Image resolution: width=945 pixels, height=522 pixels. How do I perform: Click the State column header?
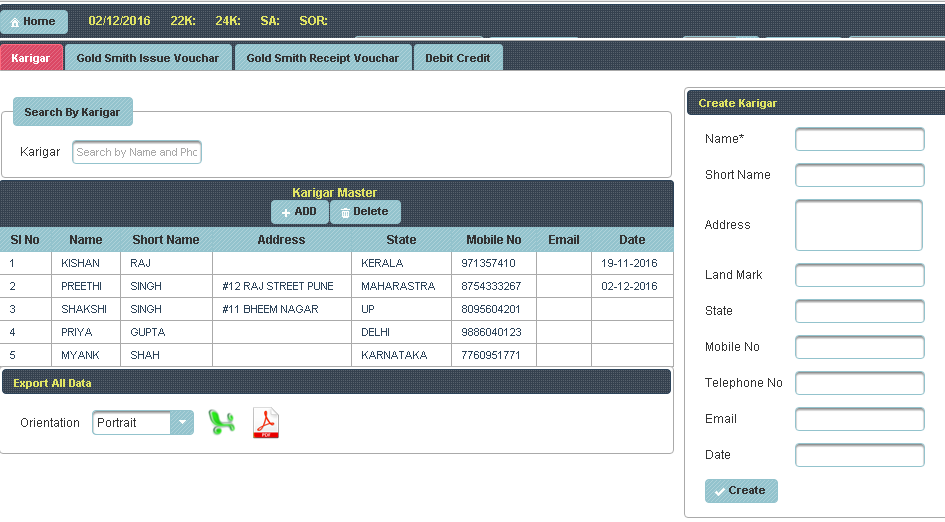tap(401, 240)
